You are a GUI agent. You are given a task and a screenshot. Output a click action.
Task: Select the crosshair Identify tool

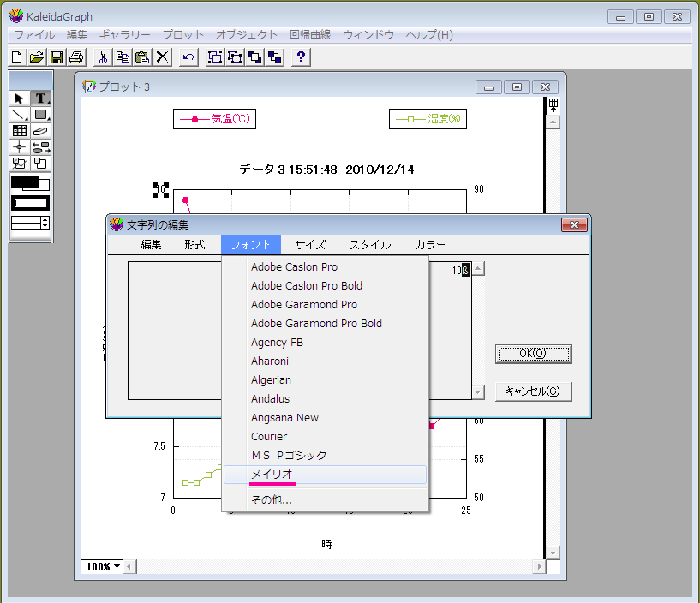[19, 146]
